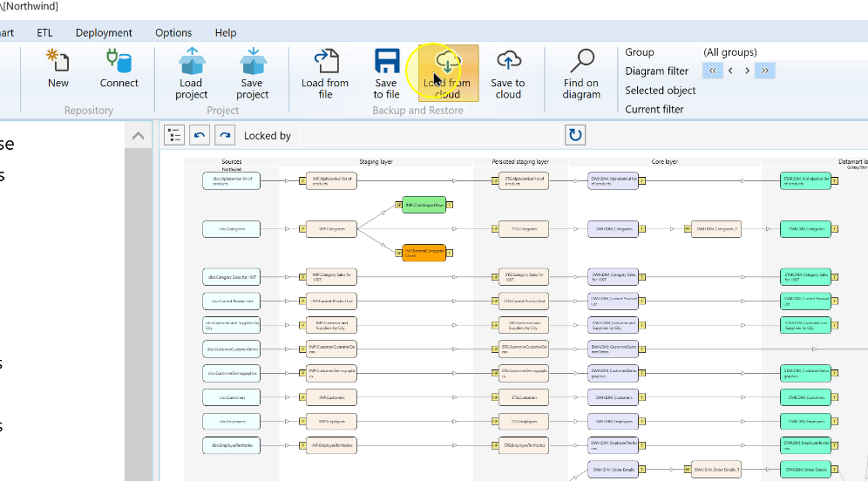Click the PP badge on DWH.DIM_Categories_T
The height and width of the screenshot is (481, 868).
tap(688, 228)
